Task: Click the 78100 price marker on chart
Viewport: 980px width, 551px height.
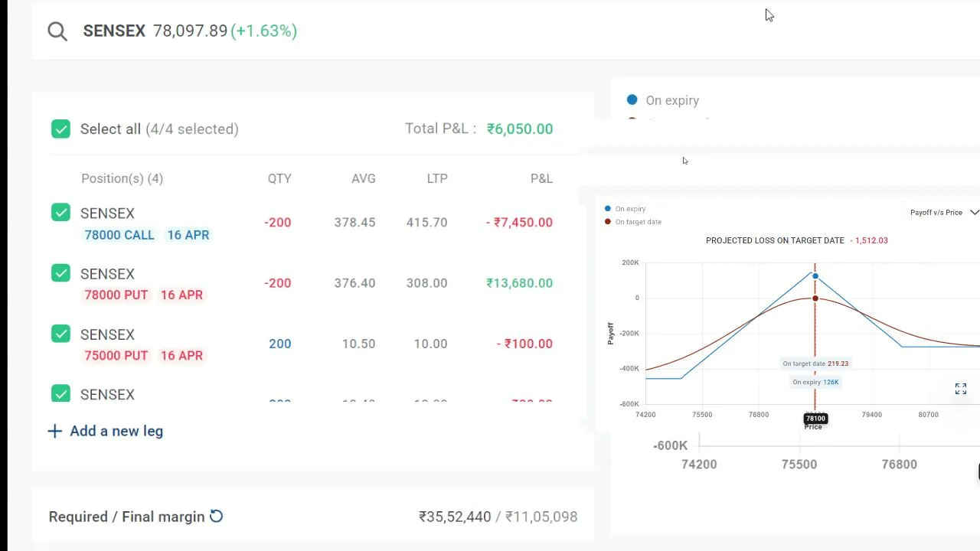Action: click(x=815, y=419)
